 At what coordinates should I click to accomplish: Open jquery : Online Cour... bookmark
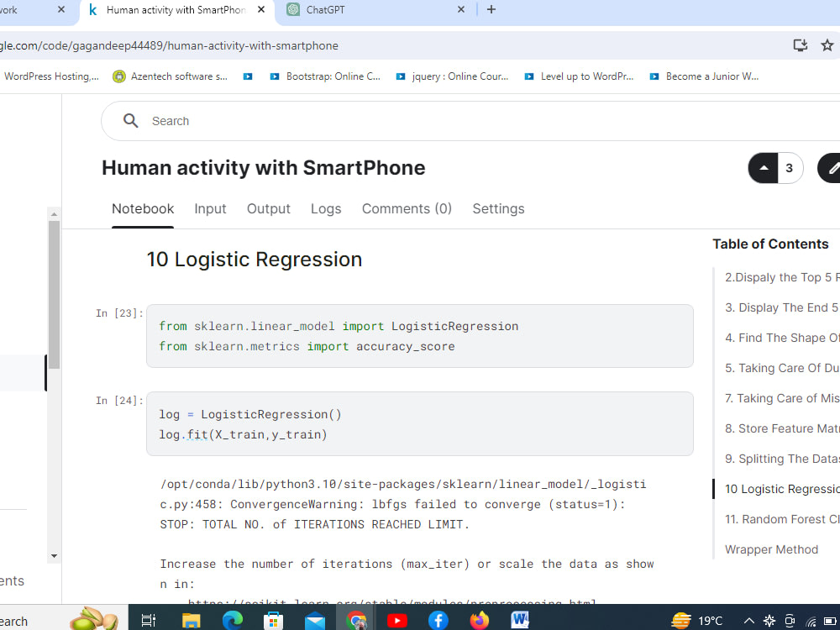(452, 76)
